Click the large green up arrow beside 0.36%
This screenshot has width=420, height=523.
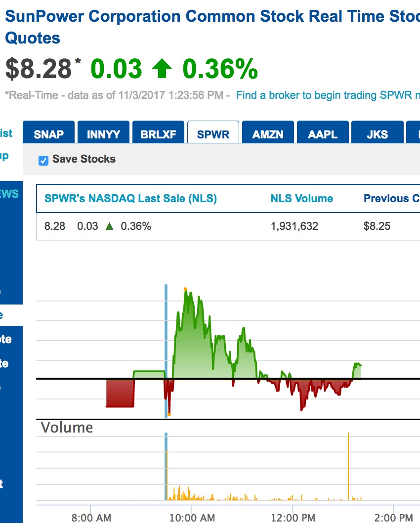pyautogui.click(x=162, y=69)
